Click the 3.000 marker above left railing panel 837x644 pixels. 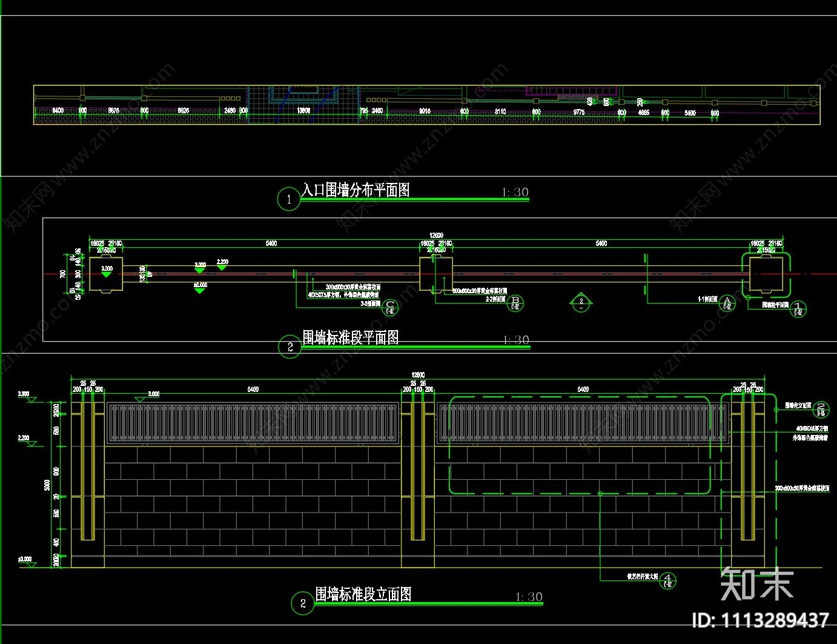pyautogui.click(x=148, y=396)
